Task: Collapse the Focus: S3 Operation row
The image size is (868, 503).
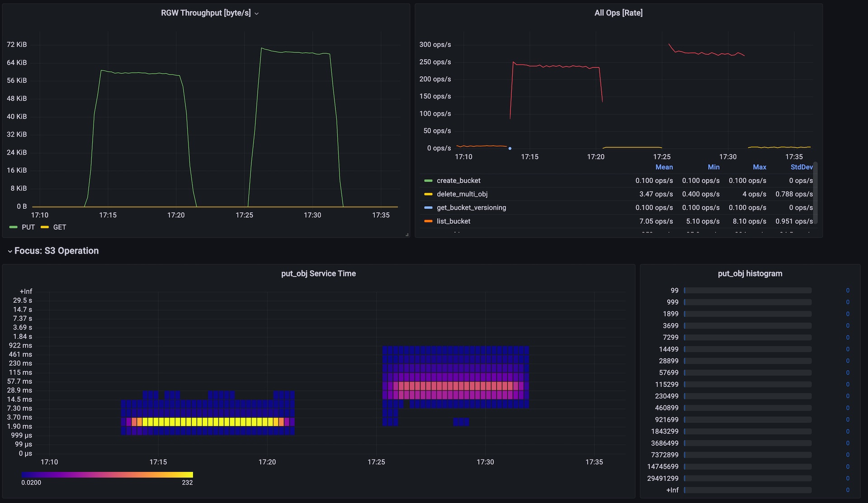Action: point(10,251)
